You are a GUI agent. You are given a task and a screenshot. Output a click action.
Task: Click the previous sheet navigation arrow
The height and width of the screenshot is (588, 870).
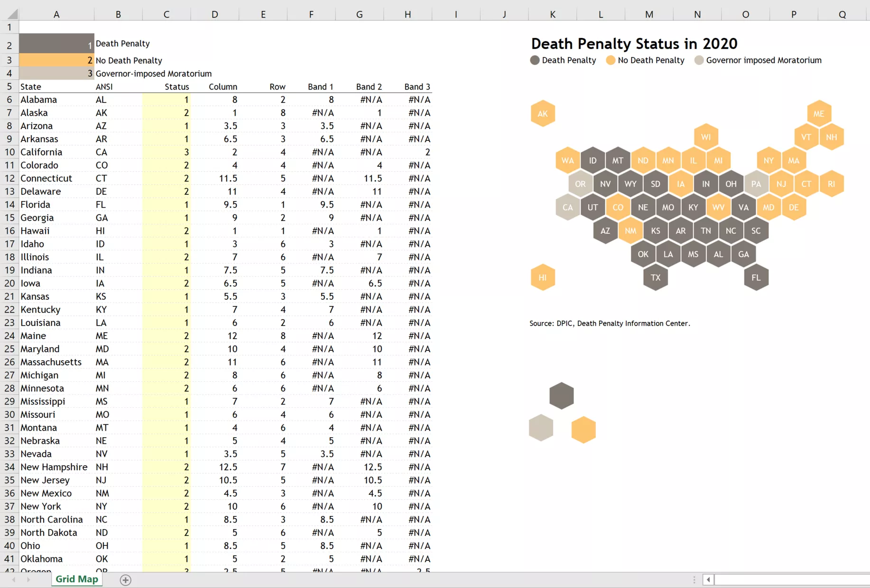[x=13, y=579]
